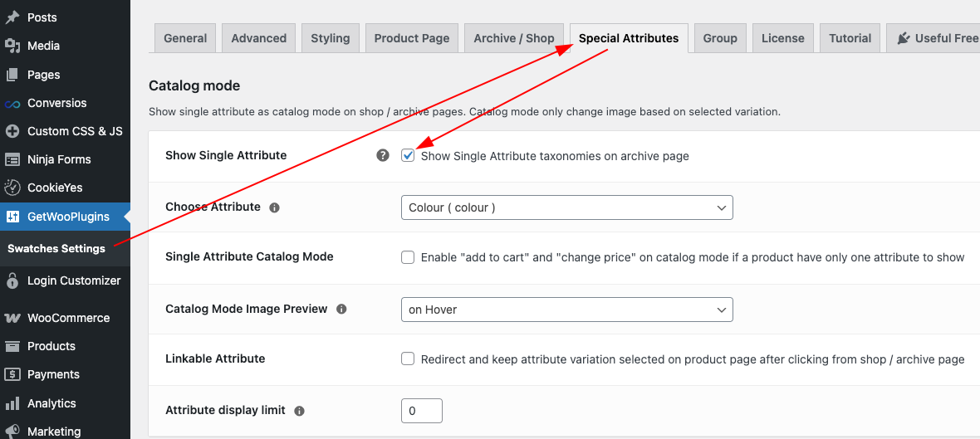Screen dimensions: 980x439
Task: Click the Analytics bar chart icon
Action: [12, 402]
